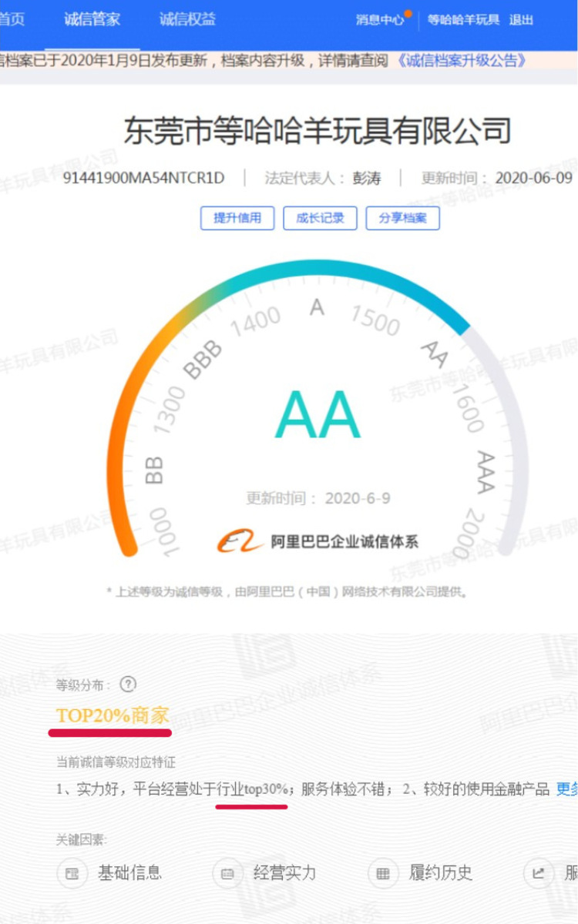Click 退出 to log out
The image size is (578, 924).
(521, 20)
